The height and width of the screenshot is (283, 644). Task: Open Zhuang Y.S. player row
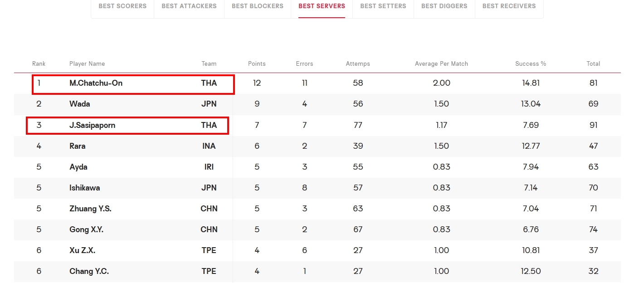[x=90, y=209]
